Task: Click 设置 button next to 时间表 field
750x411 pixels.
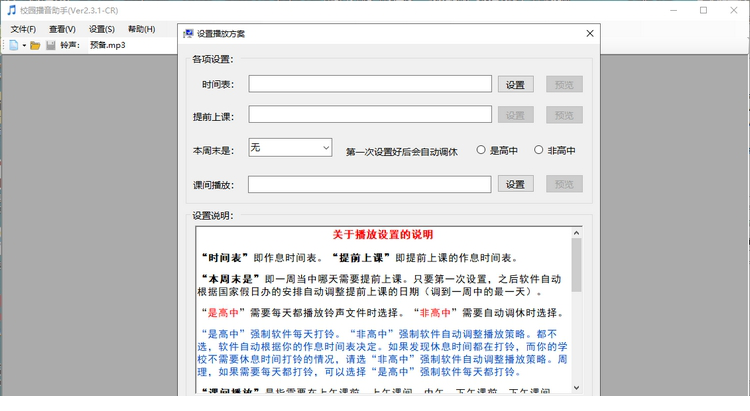Action: click(515, 84)
